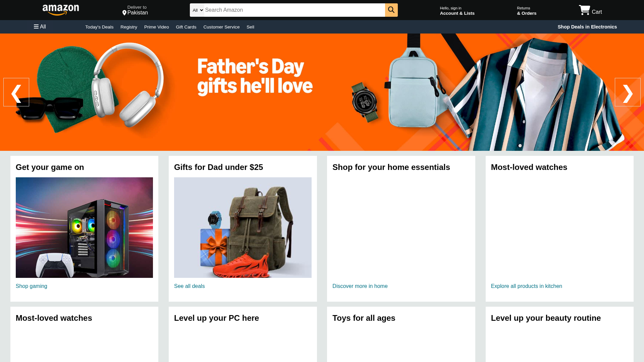This screenshot has height=362, width=644.
Task: Open the Customer Service page
Action: [221, 27]
